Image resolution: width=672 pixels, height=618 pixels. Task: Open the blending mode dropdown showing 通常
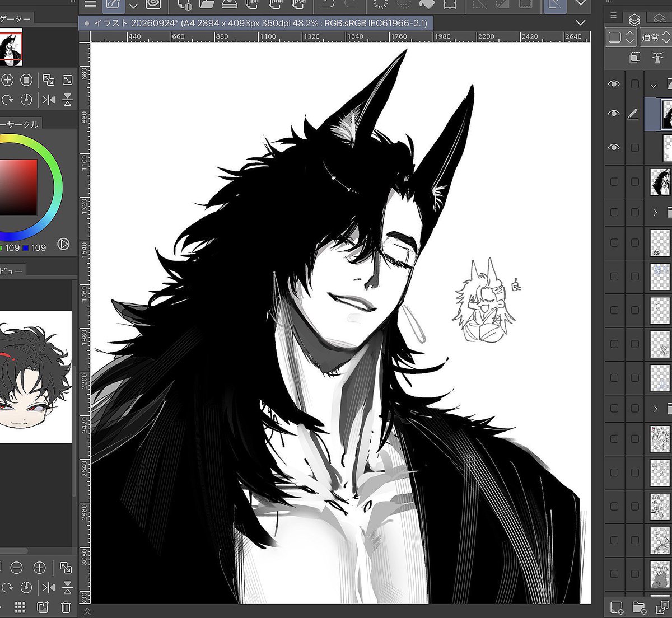(655, 38)
